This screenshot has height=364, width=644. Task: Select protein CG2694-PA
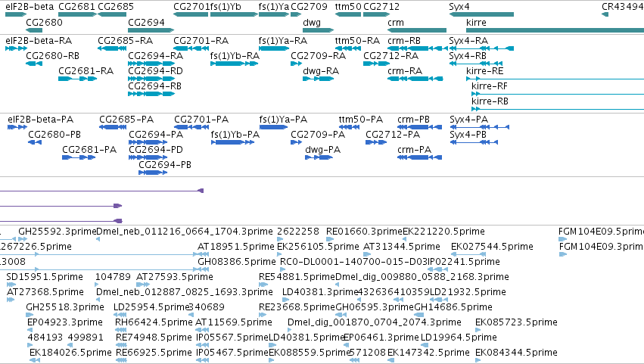[x=156, y=135]
